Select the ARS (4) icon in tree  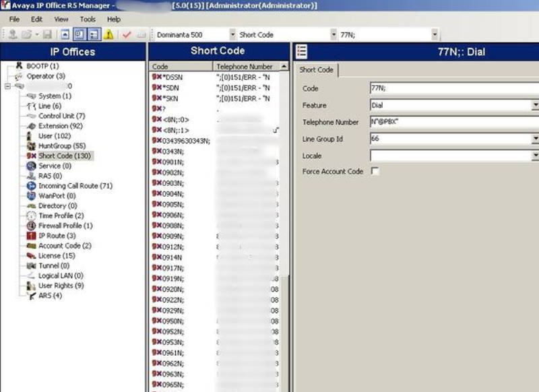pyautogui.click(x=31, y=296)
